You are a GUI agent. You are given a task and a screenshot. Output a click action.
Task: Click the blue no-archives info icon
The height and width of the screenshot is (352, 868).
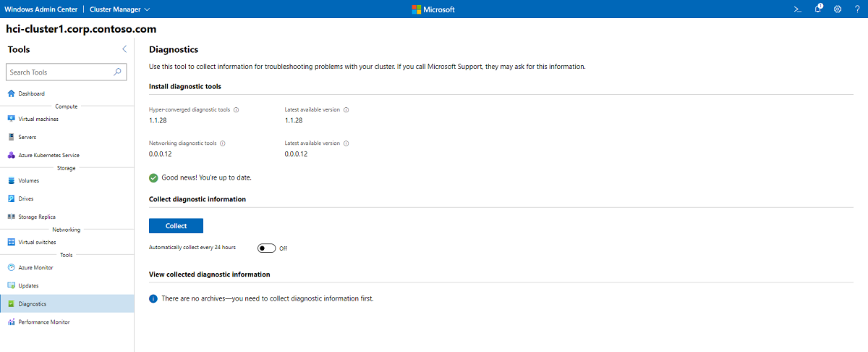[153, 298]
